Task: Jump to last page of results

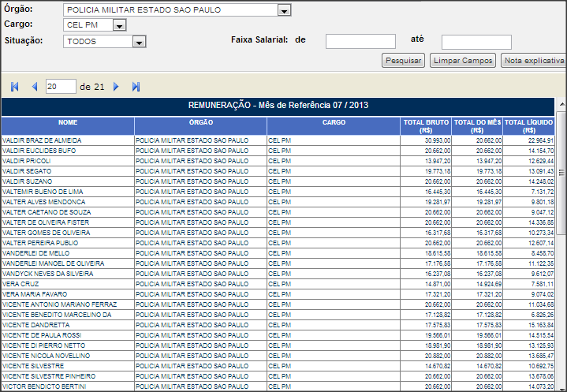Action: 136,87
